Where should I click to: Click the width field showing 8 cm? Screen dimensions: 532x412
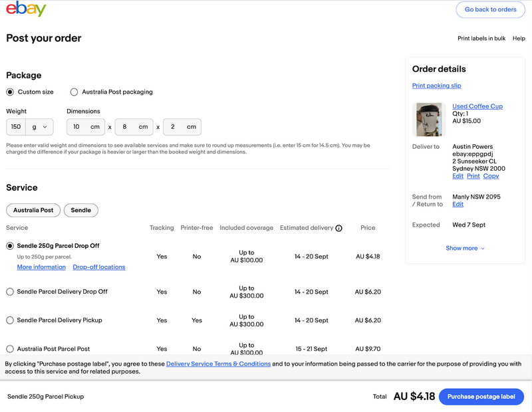point(134,127)
